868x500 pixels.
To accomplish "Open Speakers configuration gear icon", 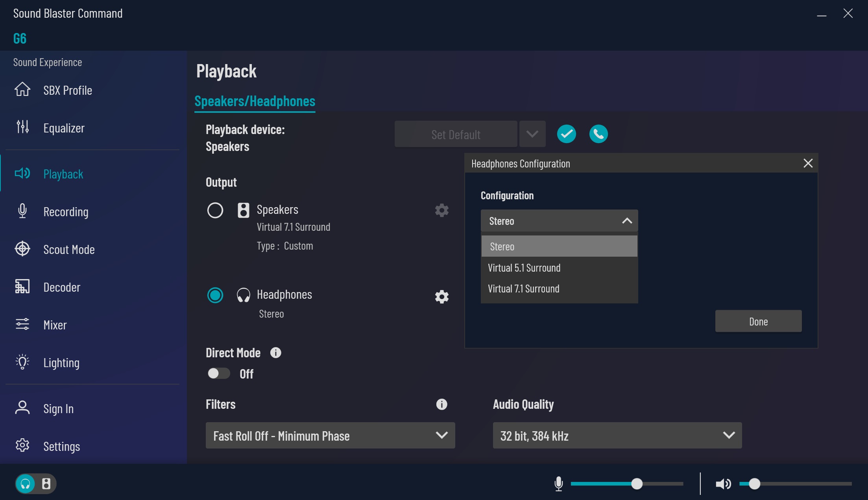I will (x=442, y=210).
